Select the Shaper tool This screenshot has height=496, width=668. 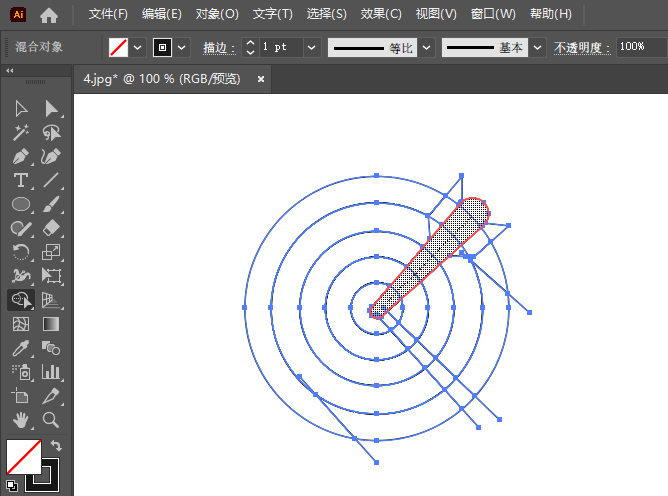(x=21, y=228)
